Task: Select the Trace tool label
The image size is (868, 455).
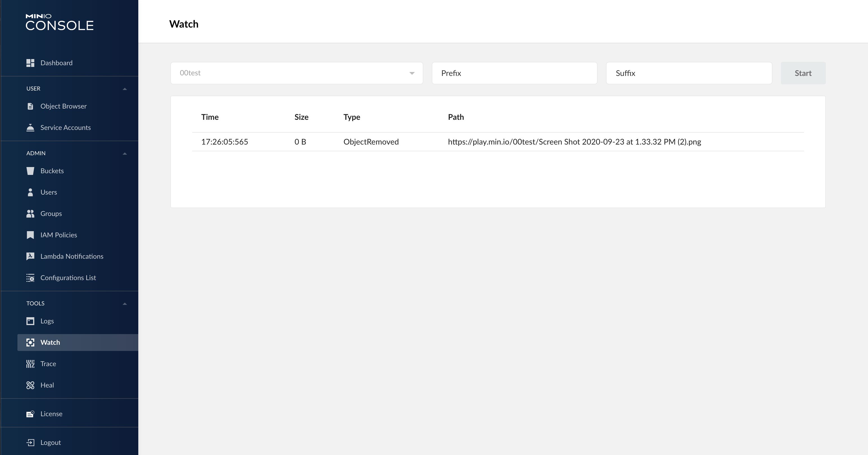Action: pos(48,364)
